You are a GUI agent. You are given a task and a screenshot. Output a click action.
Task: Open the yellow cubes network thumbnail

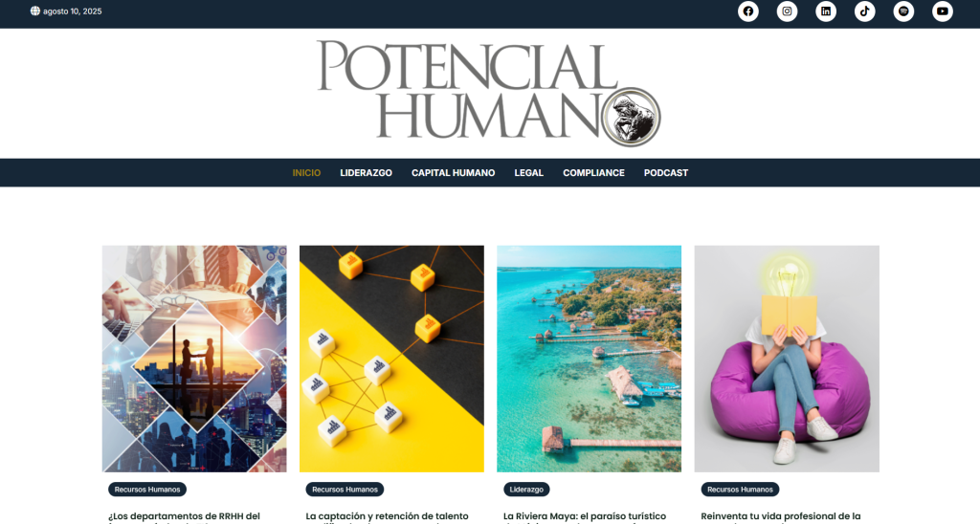point(391,359)
